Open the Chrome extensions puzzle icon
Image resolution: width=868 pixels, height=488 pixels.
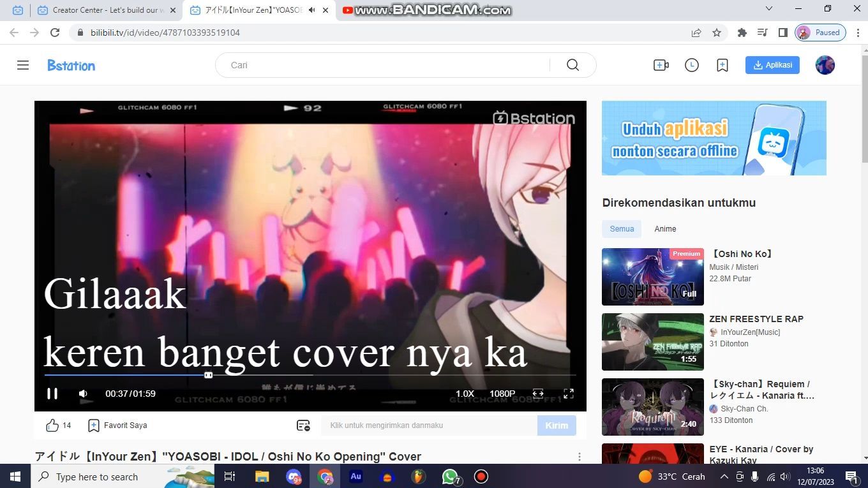(742, 33)
